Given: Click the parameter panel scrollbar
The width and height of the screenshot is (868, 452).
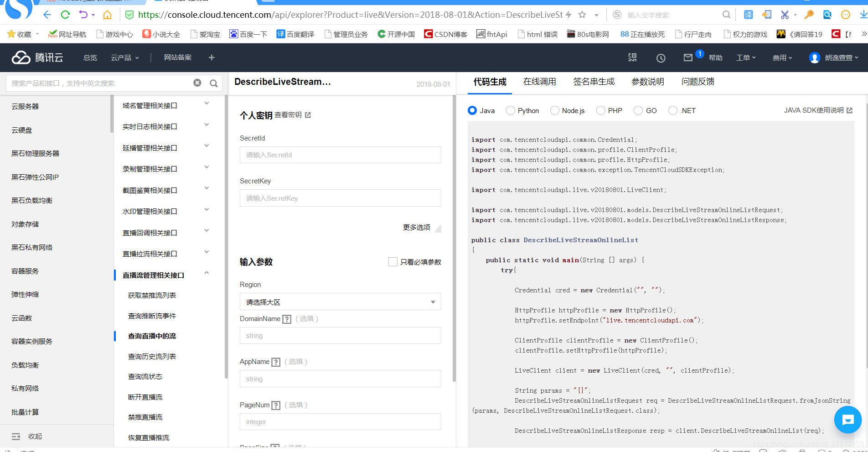Looking at the screenshot, I should [x=454, y=238].
